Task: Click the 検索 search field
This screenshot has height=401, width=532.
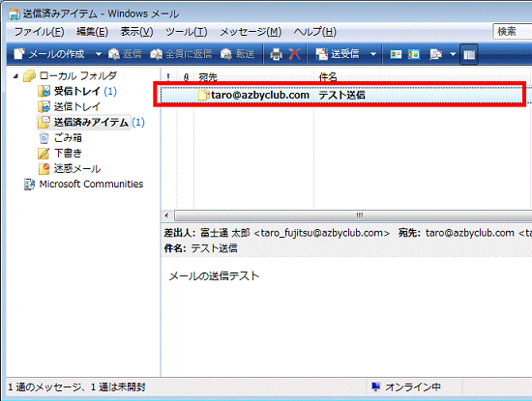Action: 512,32
